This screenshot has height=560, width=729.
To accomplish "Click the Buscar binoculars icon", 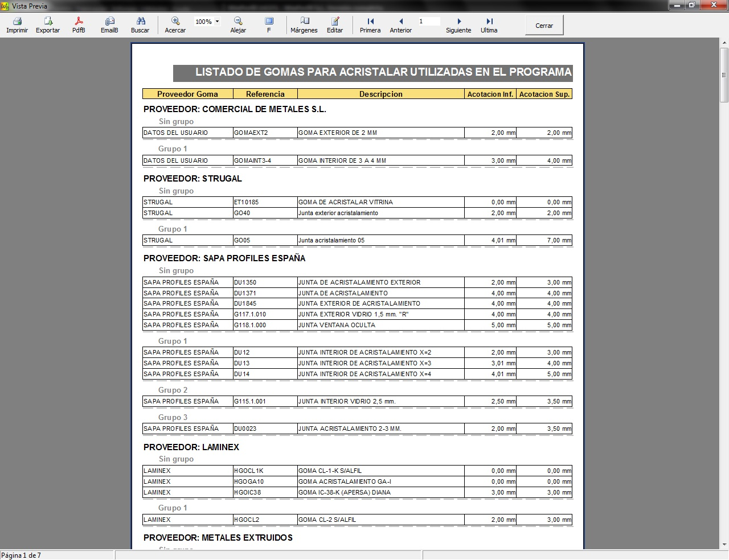I will [x=140, y=21].
